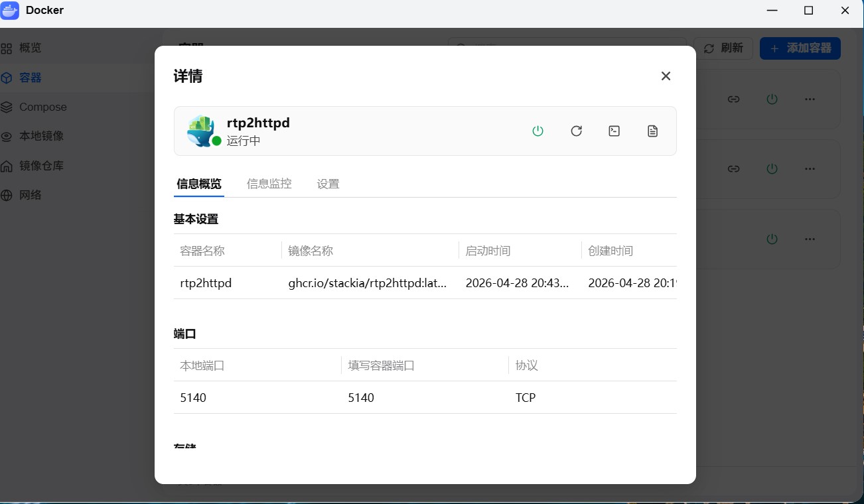Open the terminal icon for rtp2httpd

614,131
